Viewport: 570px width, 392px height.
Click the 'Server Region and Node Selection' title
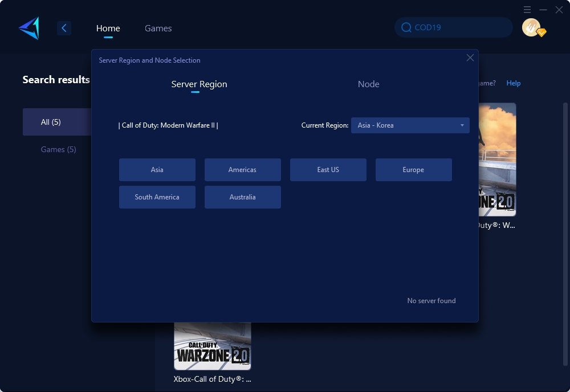tap(149, 60)
